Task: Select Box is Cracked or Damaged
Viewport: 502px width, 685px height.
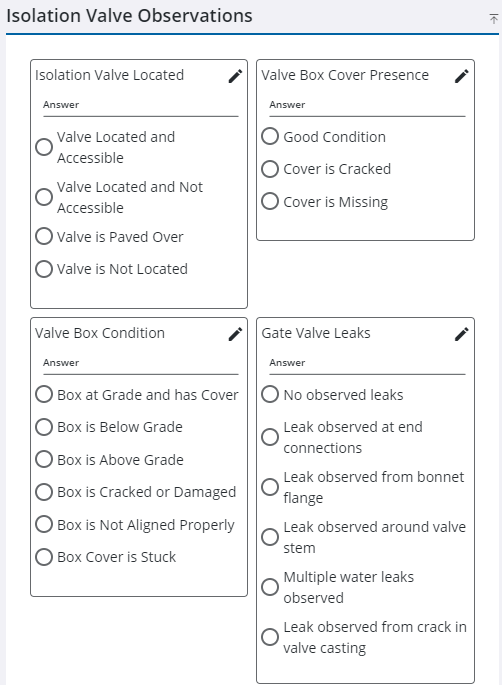Action: click(x=44, y=492)
